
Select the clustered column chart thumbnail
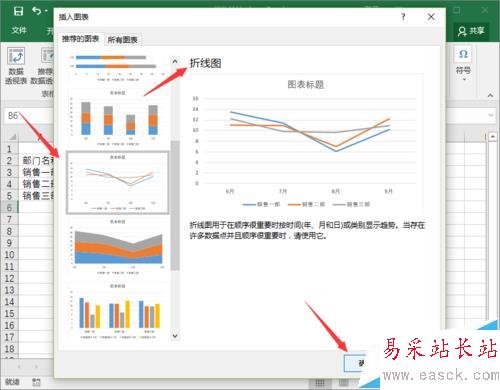pyautogui.click(x=117, y=312)
